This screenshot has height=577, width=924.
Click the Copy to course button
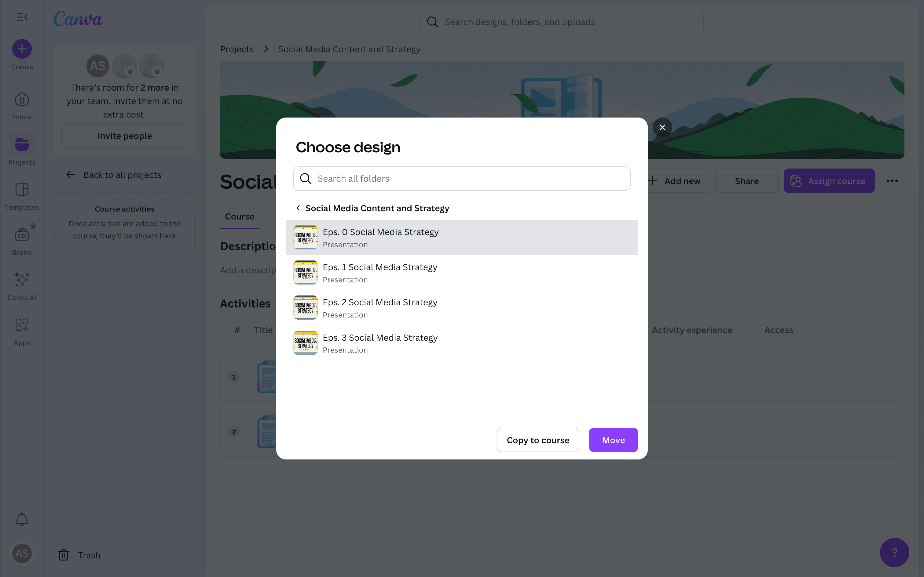537,440
